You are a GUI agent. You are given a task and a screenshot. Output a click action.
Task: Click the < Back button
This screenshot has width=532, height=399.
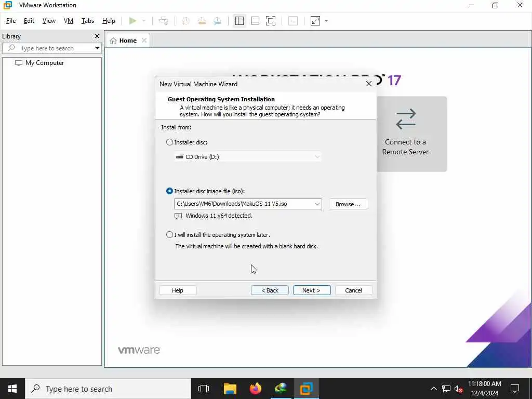[x=270, y=290]
